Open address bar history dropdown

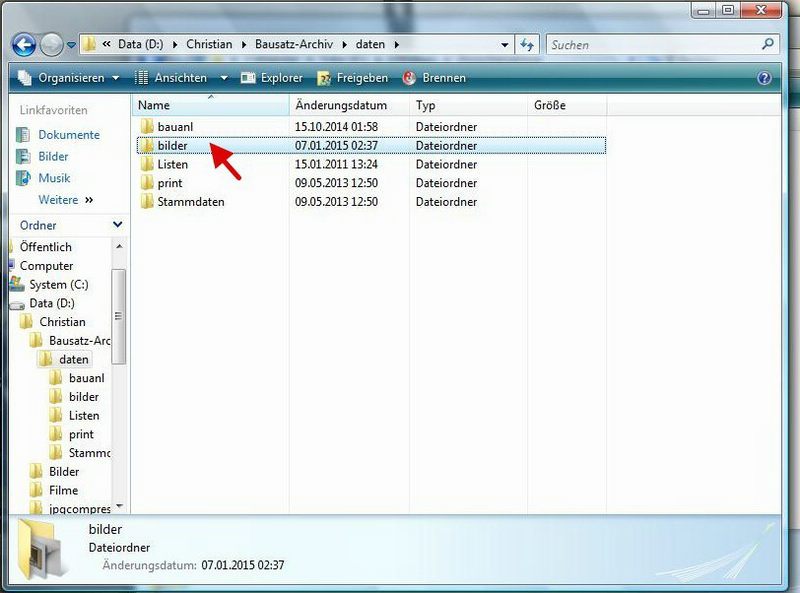pos(505,45)
